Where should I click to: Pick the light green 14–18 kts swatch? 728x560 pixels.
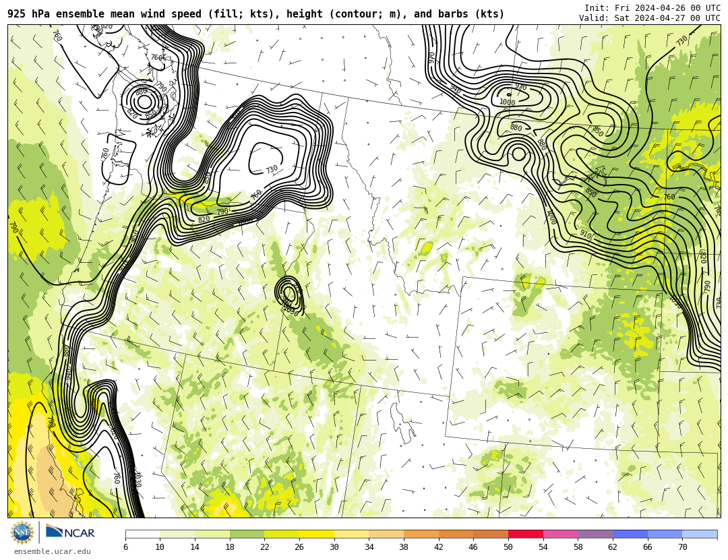212,534
